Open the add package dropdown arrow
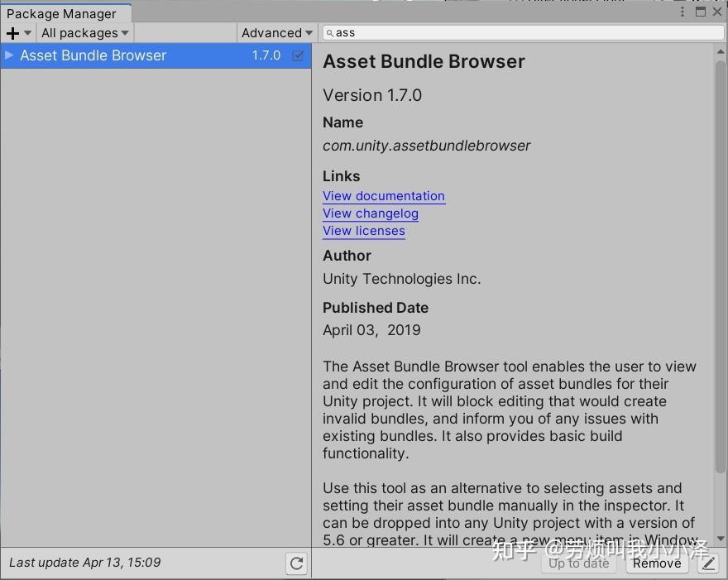Screen dimensions: 728x580 pos(28,33)
